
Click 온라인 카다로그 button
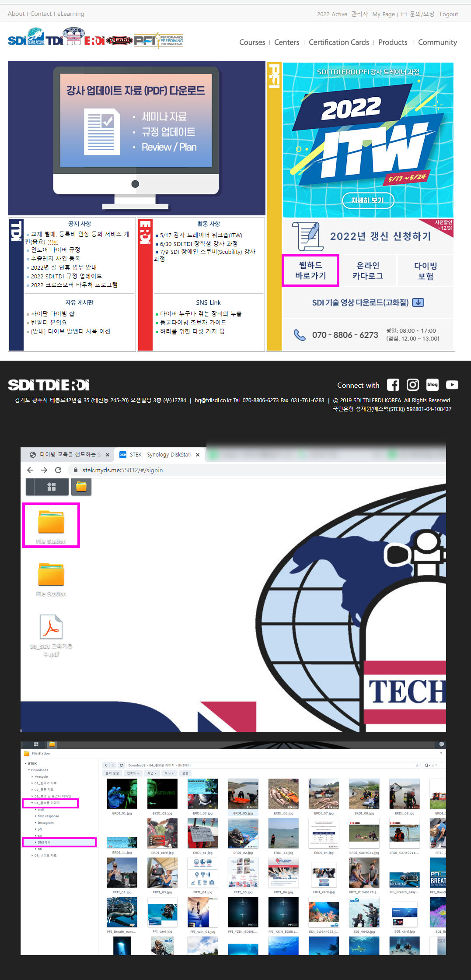point(368,271)
